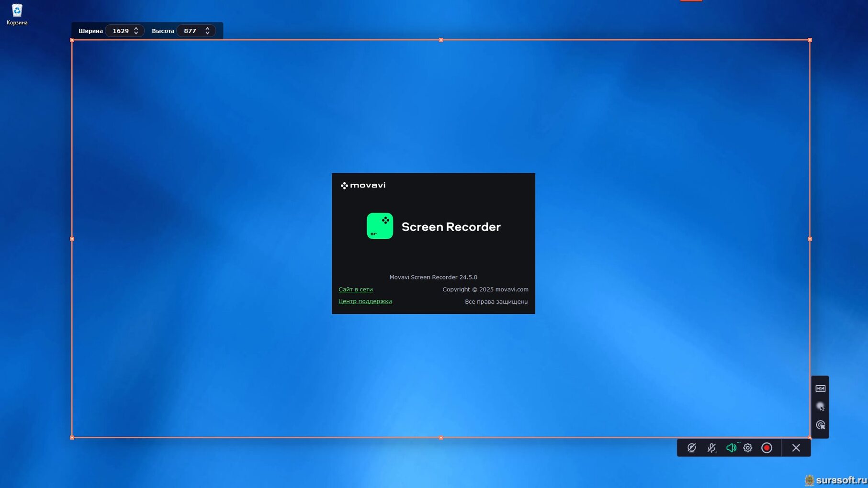Decrease capture width with down arrow
The image size is (868, 488).
click(136, 33)
